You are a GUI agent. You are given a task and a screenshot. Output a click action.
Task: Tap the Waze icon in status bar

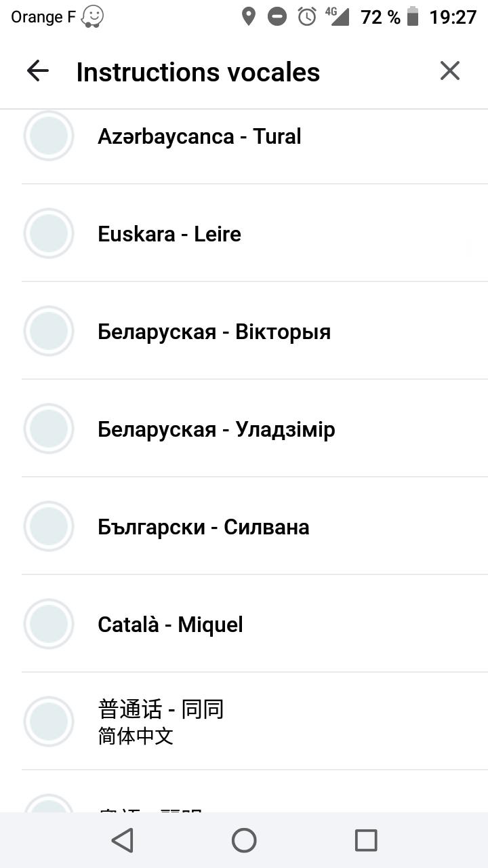(92, 17)
